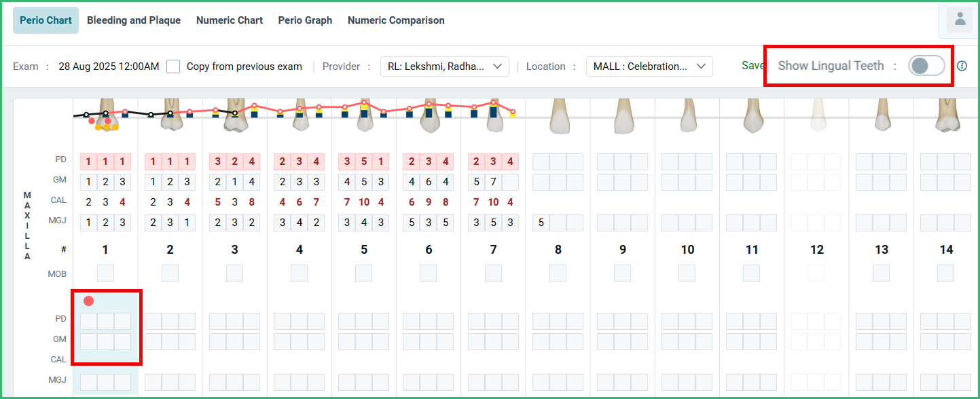The image size is (980, 399).
Task: Open the Location dropdown
Action: pyautogui.click(x=649, y=66)
